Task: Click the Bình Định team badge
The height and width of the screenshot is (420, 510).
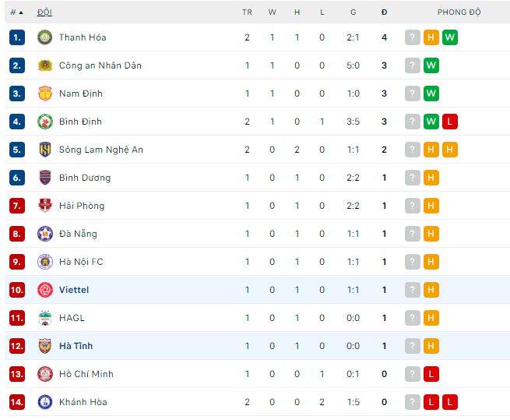Action: click(x=44, y=122)
